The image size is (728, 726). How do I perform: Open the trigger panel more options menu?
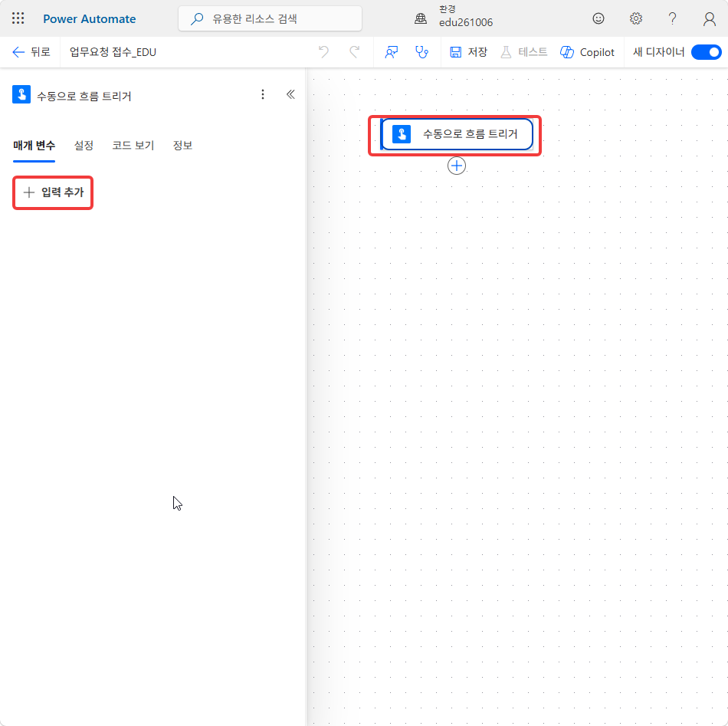(263, 95)
